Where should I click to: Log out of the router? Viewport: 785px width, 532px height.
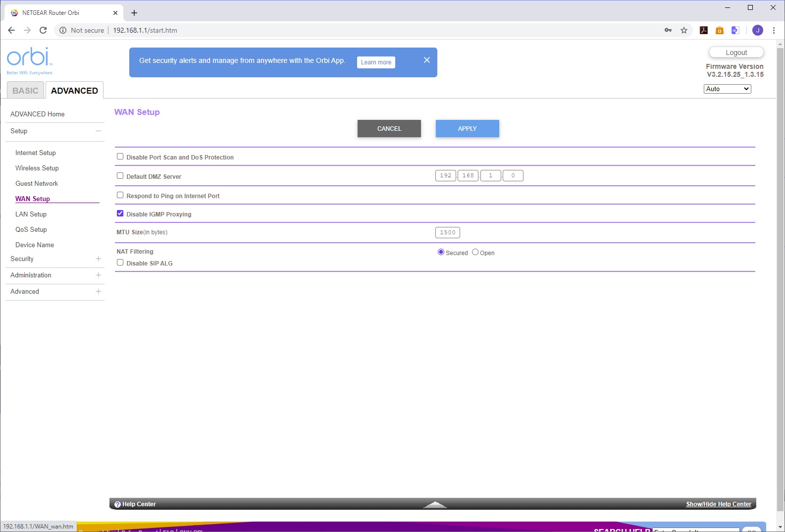click(x=736, y=53)
